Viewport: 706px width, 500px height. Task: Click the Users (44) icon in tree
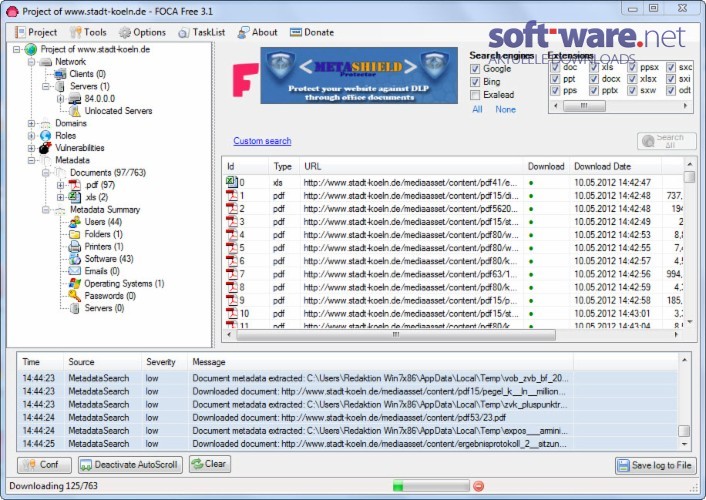pos(74,222)
